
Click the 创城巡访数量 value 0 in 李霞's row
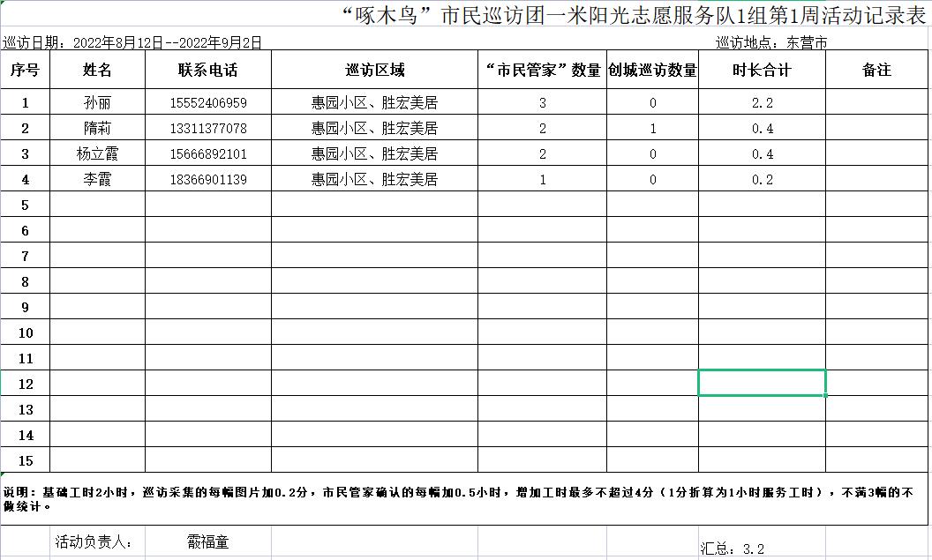(x=652, y=179)
